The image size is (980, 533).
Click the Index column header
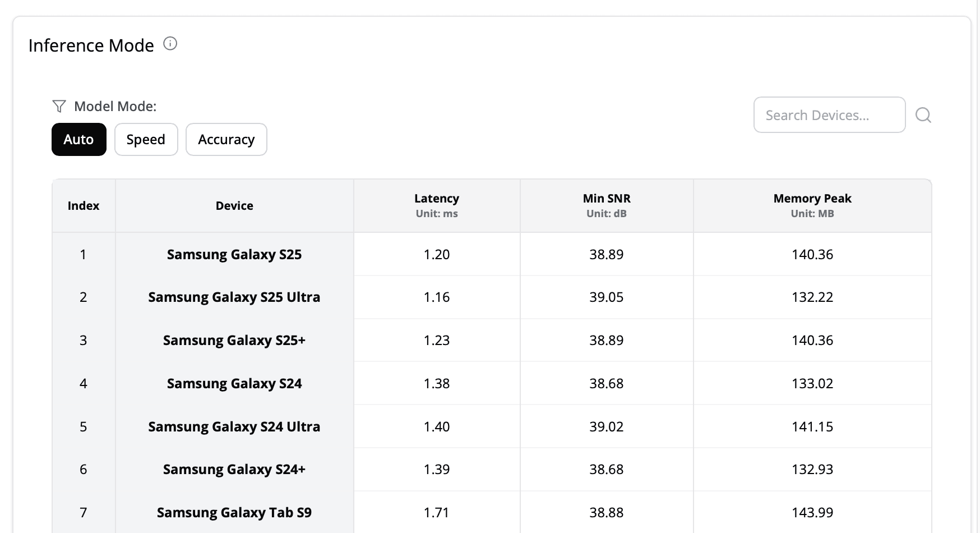click(x=83, y=205)
